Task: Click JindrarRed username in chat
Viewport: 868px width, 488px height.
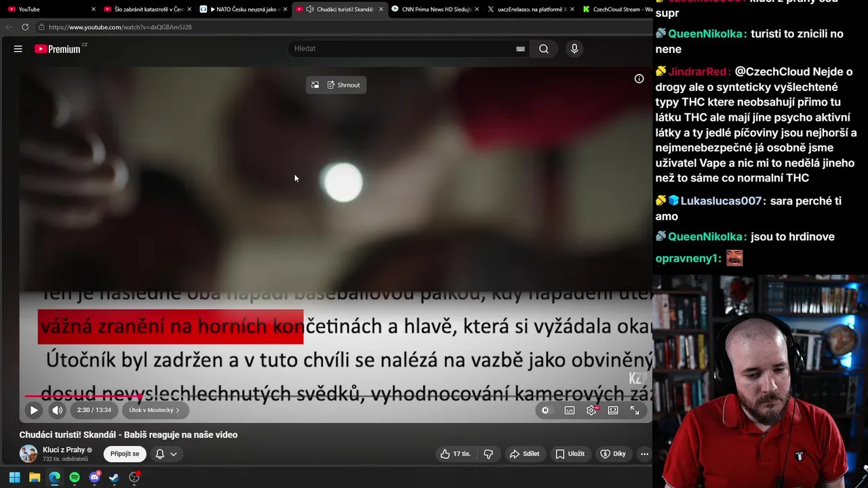Action: tap(698, 72)
